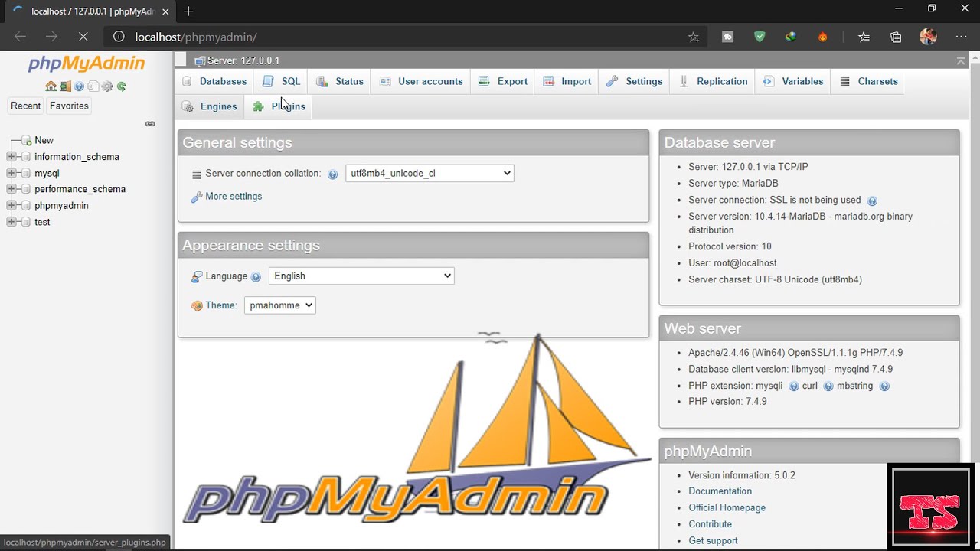
Task: Click the help icon after mbstring extension
Action: (884, 386)
